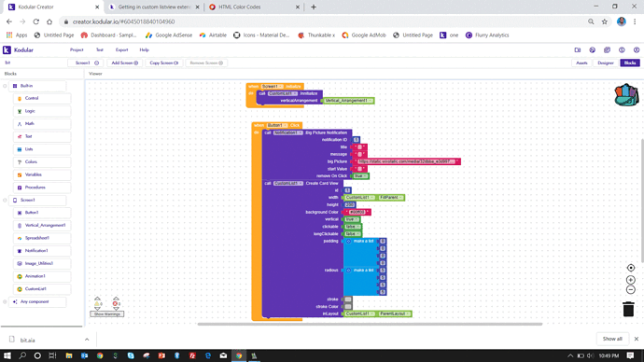Open the true dropdown for remove On Click
This screenshot has width=644, height=362.
[x=359, y=176]
